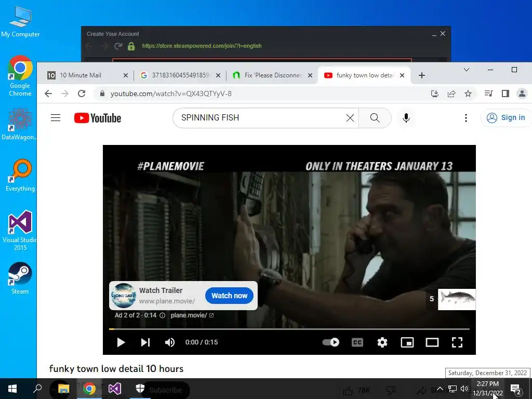Open Chrome profile avatar

tap(522, 94)
